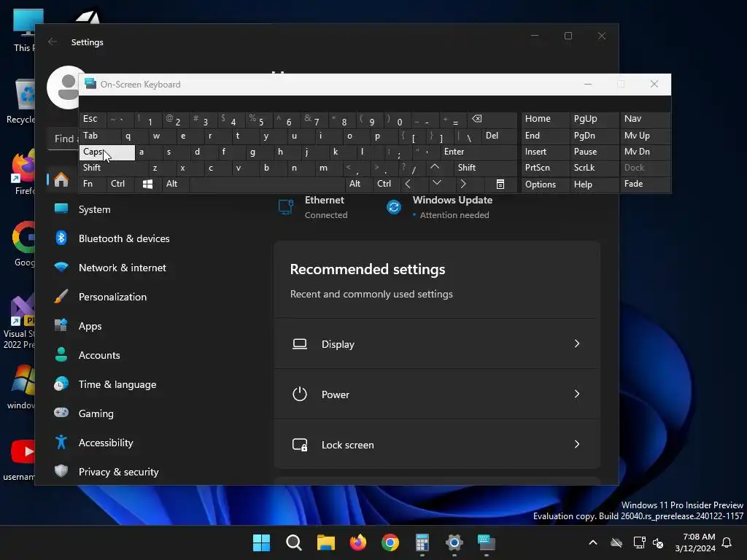
Task: Show hidden icons in system tray
Action: pos(592,542)
